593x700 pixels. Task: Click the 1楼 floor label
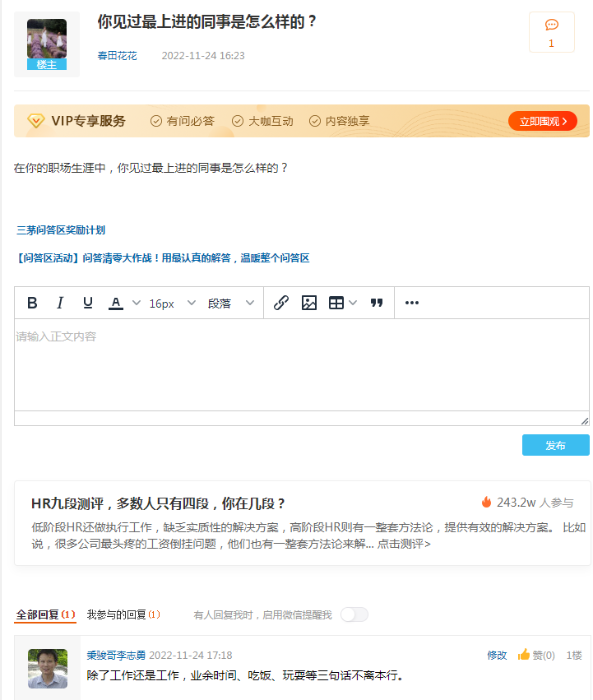coord(574,656)
